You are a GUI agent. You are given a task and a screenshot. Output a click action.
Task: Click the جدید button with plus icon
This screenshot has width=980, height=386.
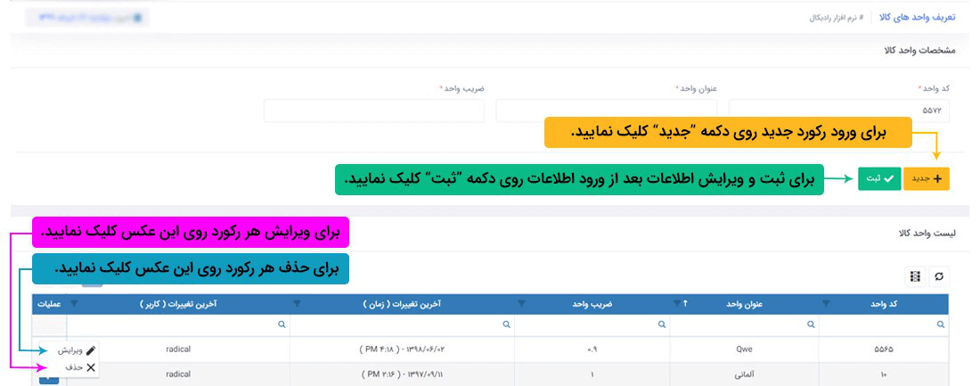pyautogui.click(x=927, y=178)
